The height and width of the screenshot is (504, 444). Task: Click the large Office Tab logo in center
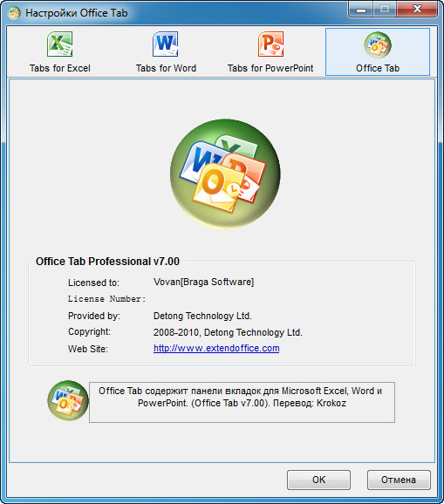(225, 174)
